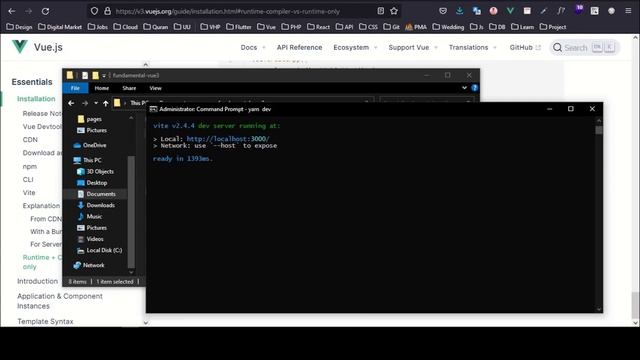
Task: Open the Wedding bookmarks folder
Action: tap(448, 27)
